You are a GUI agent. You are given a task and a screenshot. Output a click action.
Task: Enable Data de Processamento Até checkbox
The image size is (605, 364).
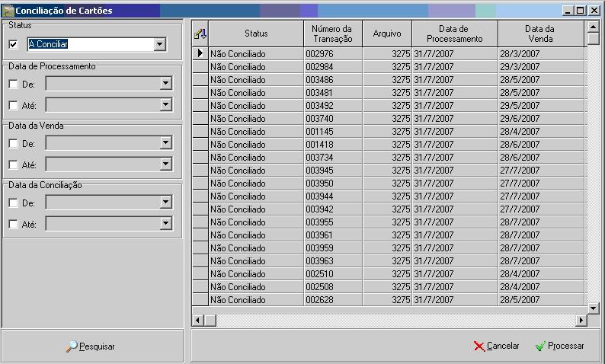coord(13,105)
